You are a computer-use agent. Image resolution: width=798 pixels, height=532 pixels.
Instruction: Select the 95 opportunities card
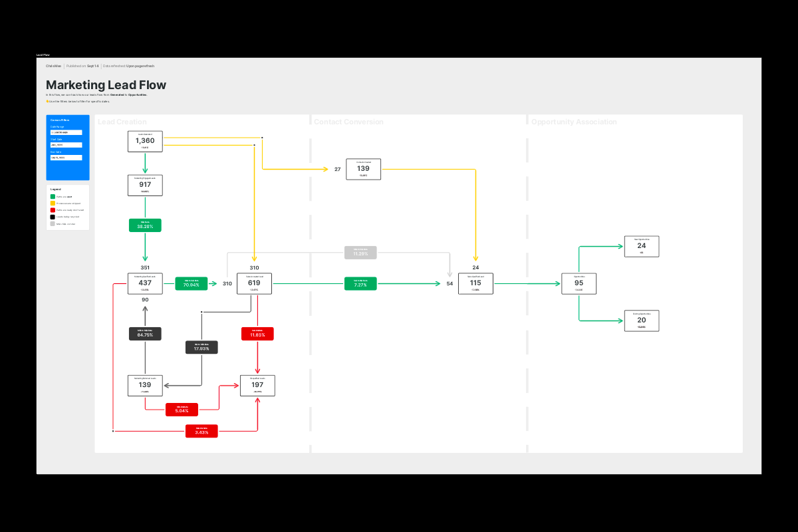(x=579, y=283)
